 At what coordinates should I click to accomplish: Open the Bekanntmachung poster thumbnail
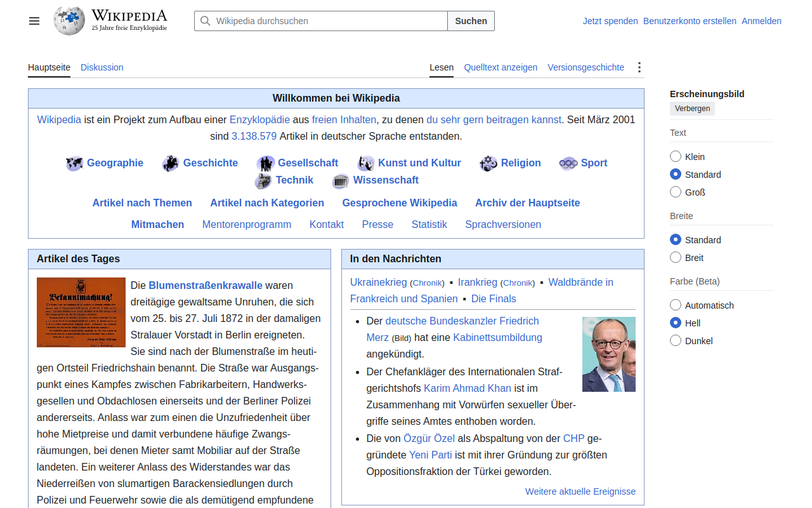click(81, 312)
